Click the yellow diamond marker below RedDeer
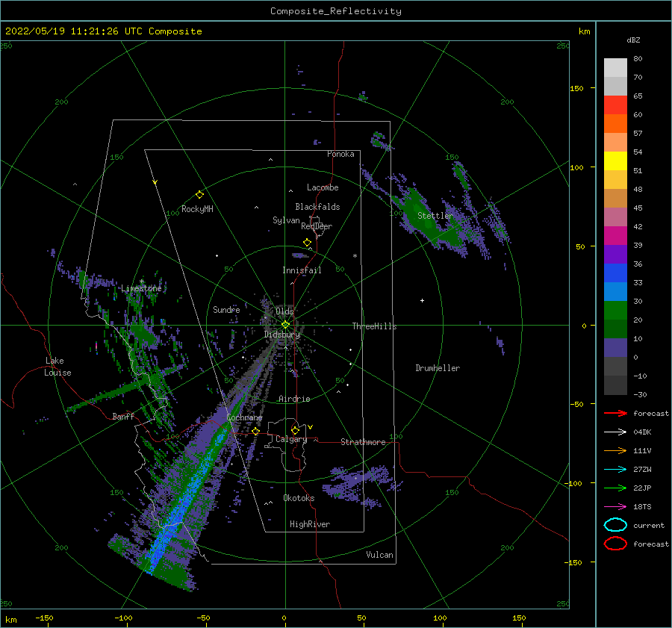 coord(308,243)
